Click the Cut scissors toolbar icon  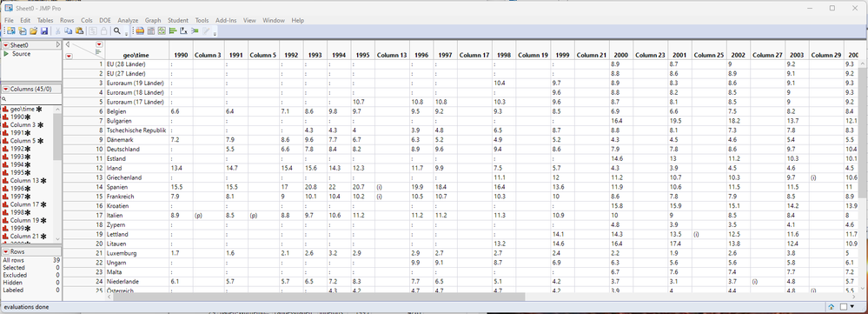[57, 31]
